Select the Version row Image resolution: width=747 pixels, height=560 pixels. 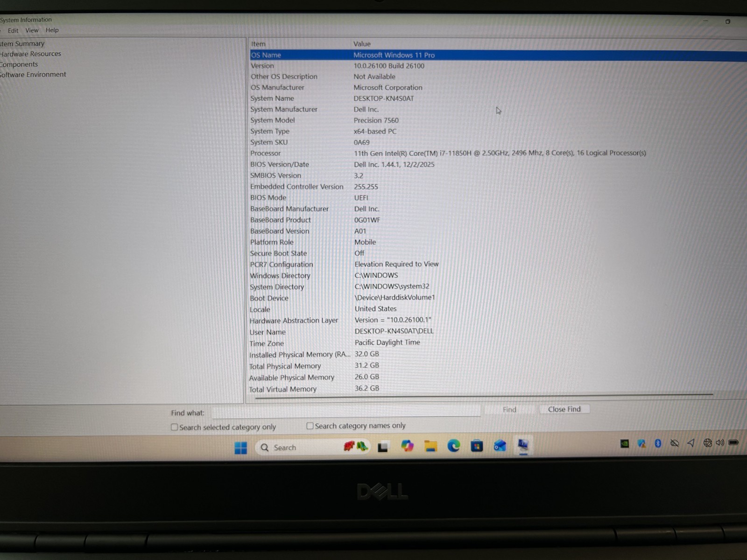coord(498,66)
